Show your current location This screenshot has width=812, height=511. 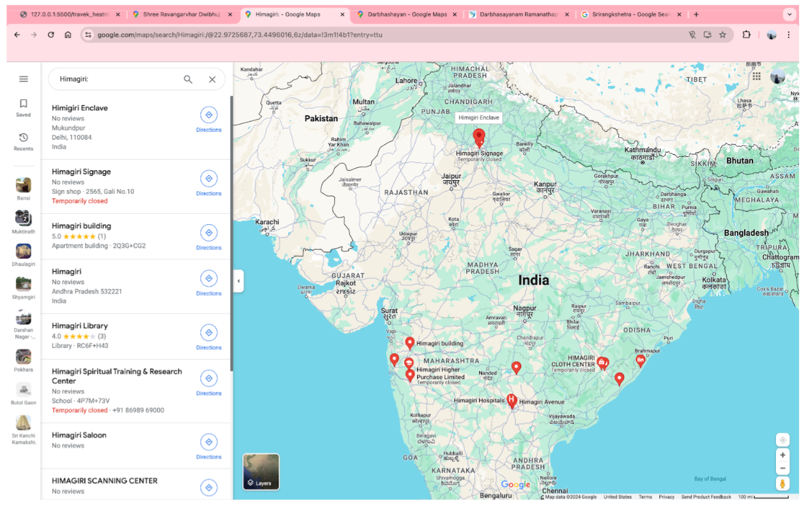[783, 439]
